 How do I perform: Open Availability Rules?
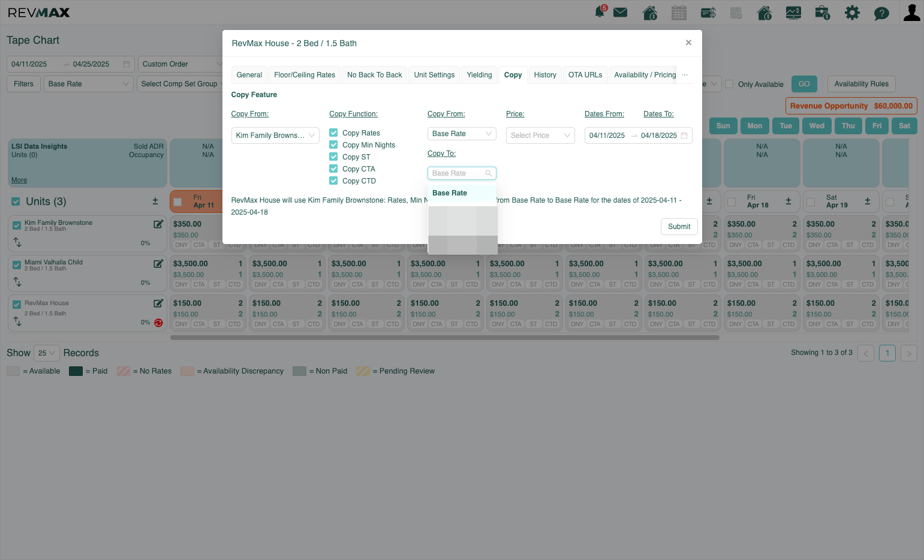862,84
